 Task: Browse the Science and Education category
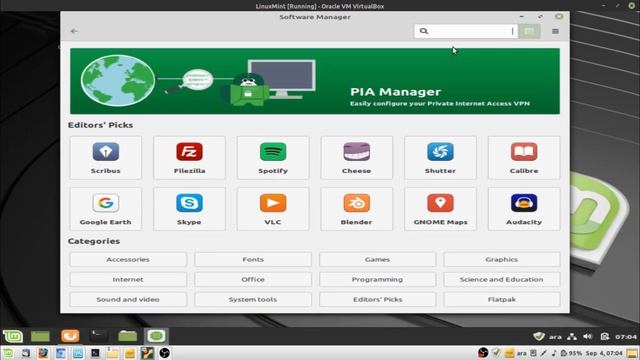tap(502, 280)
